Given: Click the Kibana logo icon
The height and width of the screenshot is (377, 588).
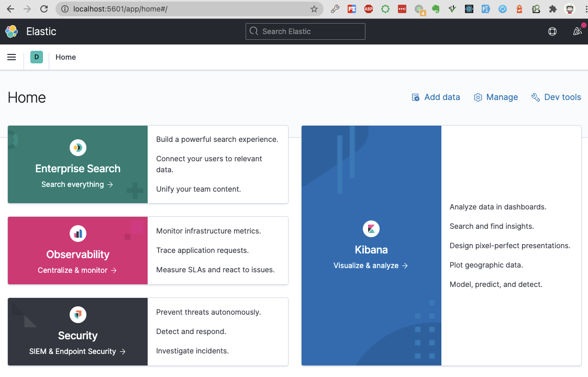Looking at the screenshot, I should 371,228.
